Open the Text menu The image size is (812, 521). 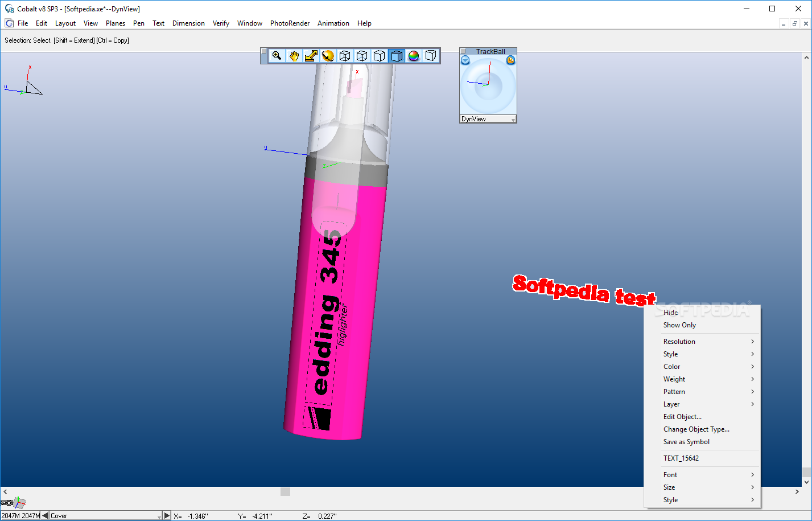(158, 23)
